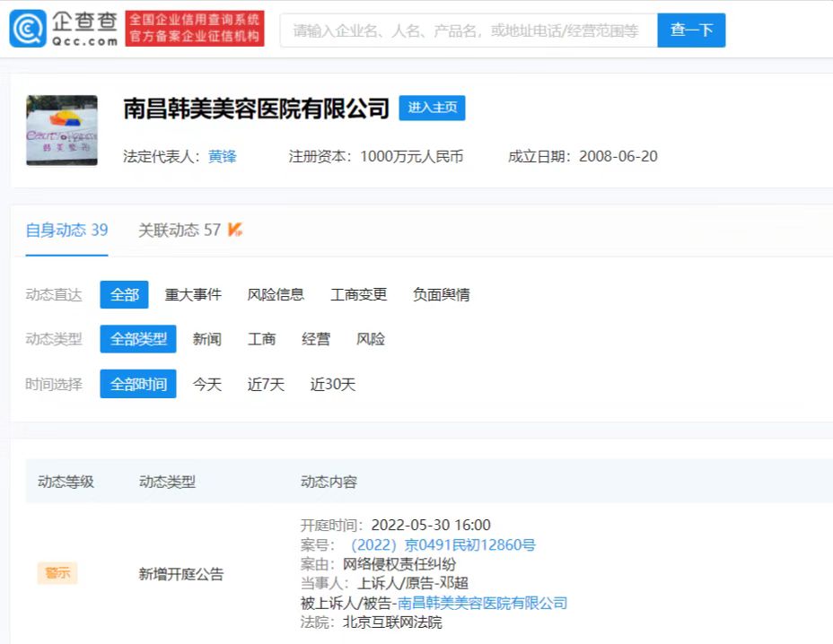This screenshot has height=644, width=833.
Task: Click the VIP badge beside 关联动态 57
Action: click(235, 230)
